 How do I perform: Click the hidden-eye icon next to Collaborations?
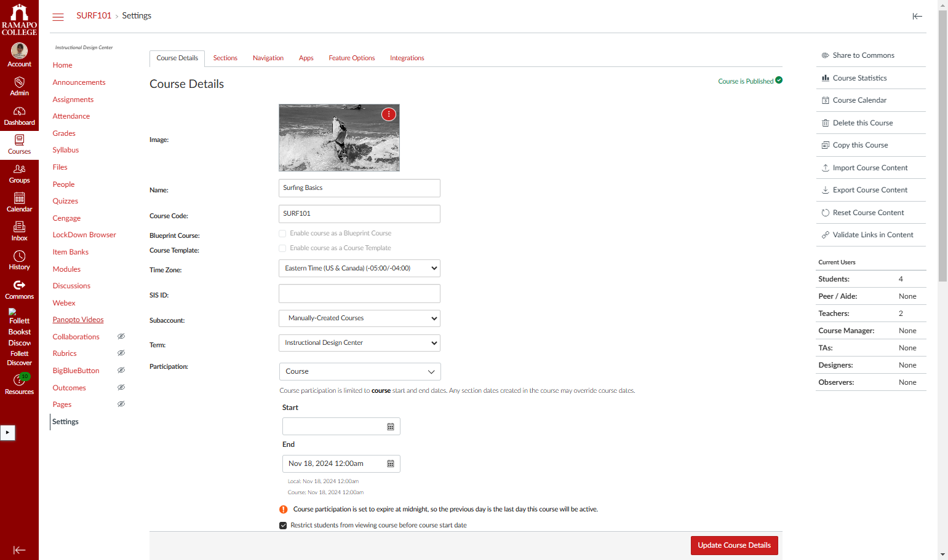click(x=121, y=336)
